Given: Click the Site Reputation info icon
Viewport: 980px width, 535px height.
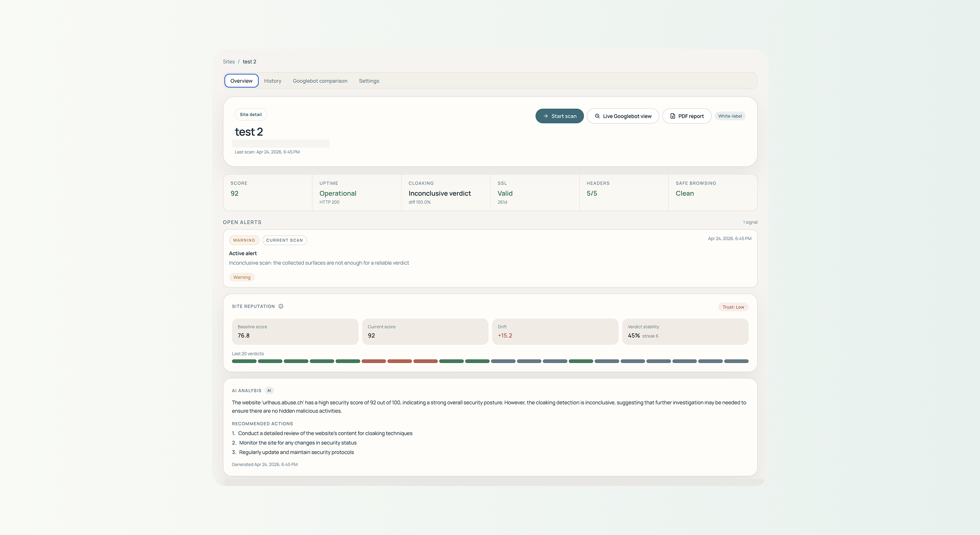Looking at the screenshot, I should (281, 306).
